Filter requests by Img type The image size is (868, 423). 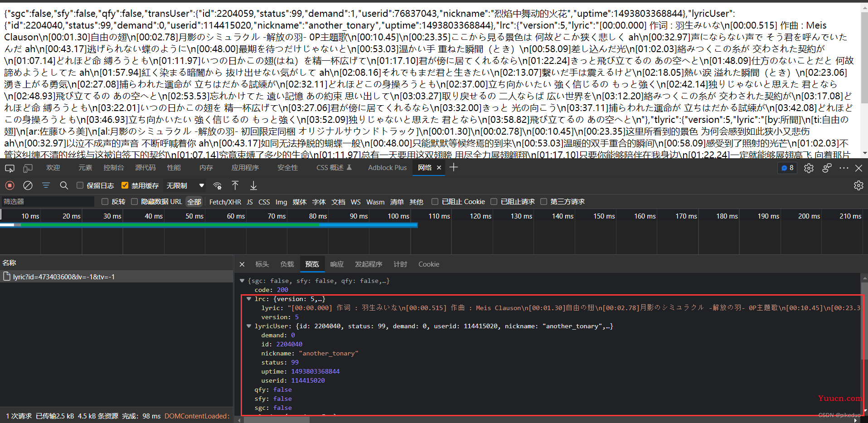[x=281, y=202]
